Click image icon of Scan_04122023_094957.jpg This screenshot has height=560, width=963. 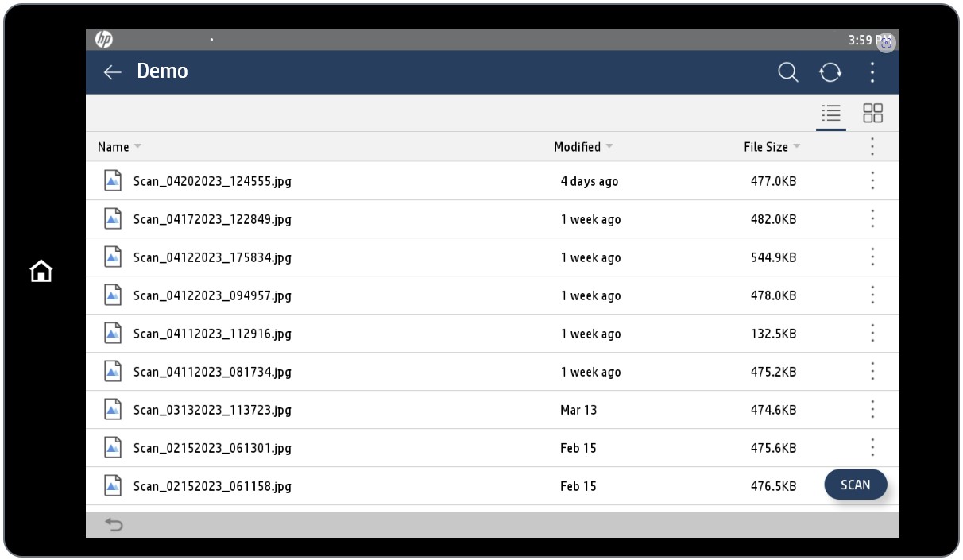click(113, 295)
